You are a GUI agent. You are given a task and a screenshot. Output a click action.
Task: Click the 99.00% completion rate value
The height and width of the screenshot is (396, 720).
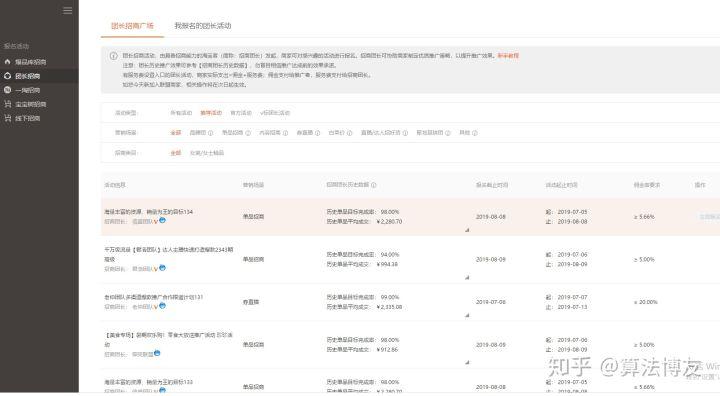tap(390, 297)
